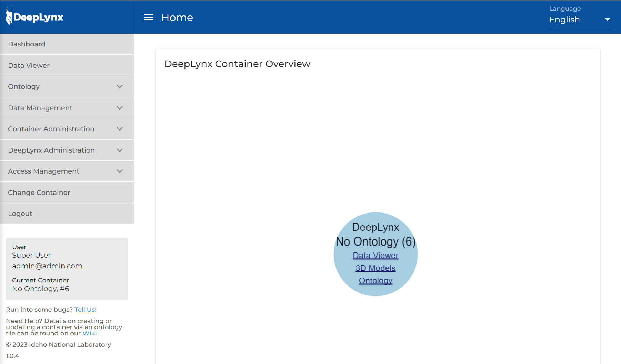Expand the DeepLynx Administration chevron

[x=120, y=150]
